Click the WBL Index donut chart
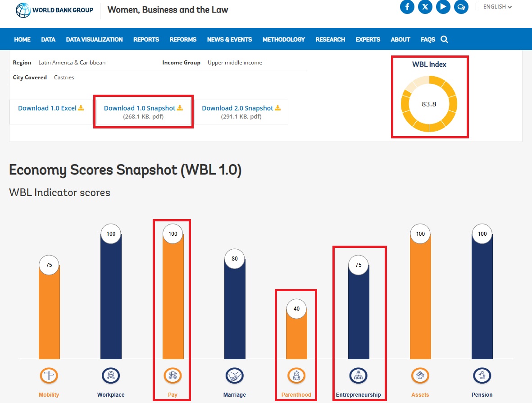Screen dimensions: 532x403 (x=429, y=104)
